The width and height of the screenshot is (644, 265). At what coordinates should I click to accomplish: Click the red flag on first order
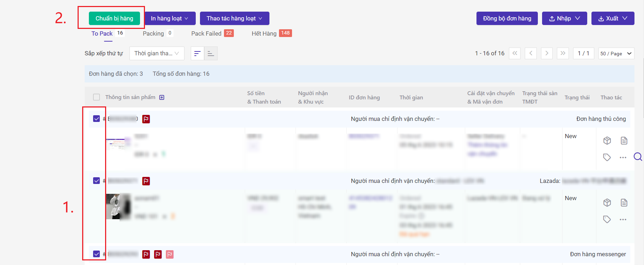146,119
